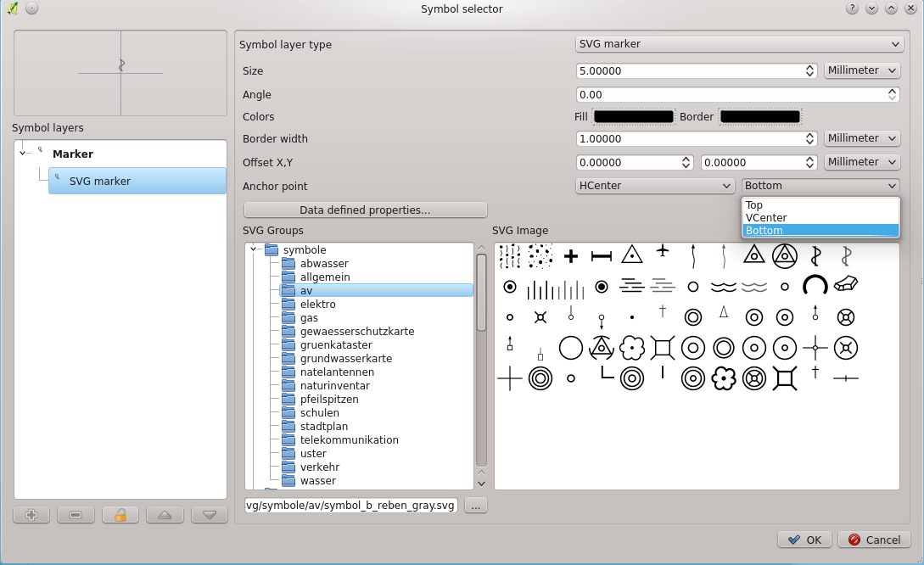Click the Offset Y value field
The height and width of the screenshot is (565, 924).
[x=753, y=163]
